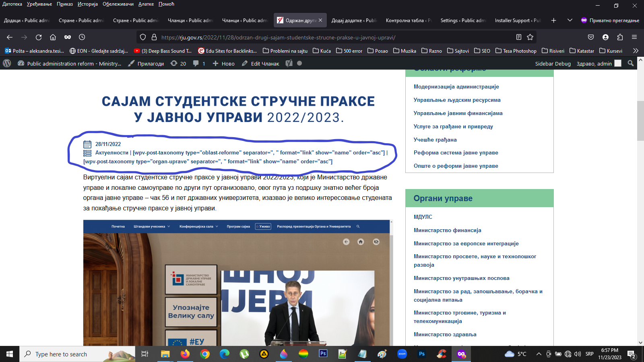The width and height of the screenshot is (644, 362).
Task: Open the Историја menu
Action: pyautogui.click(x=88, y=4)
